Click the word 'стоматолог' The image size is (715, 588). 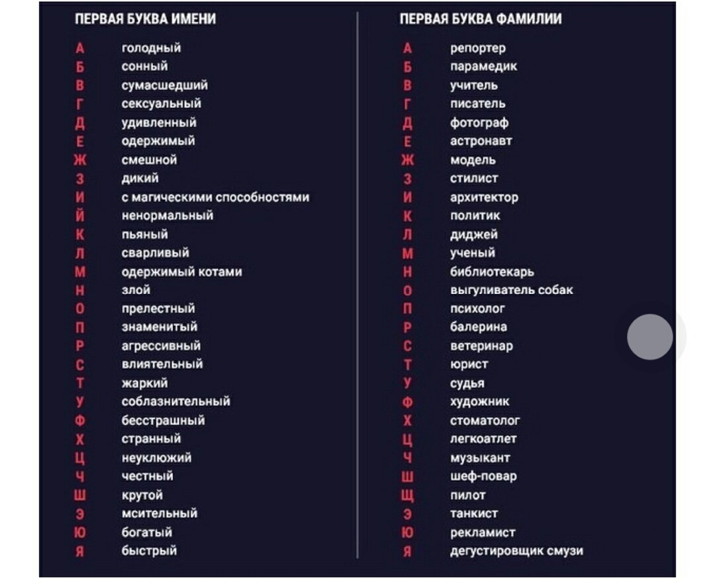click(485, 420)
